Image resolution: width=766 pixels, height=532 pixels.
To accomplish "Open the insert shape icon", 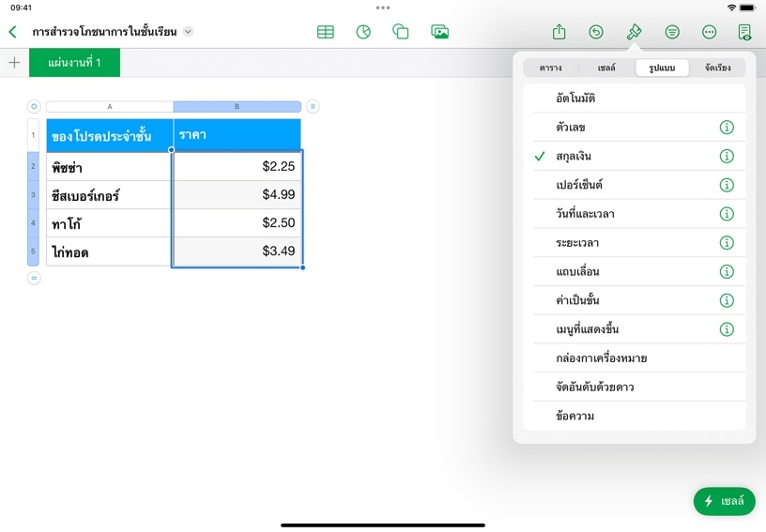I will tap(401, 32).
